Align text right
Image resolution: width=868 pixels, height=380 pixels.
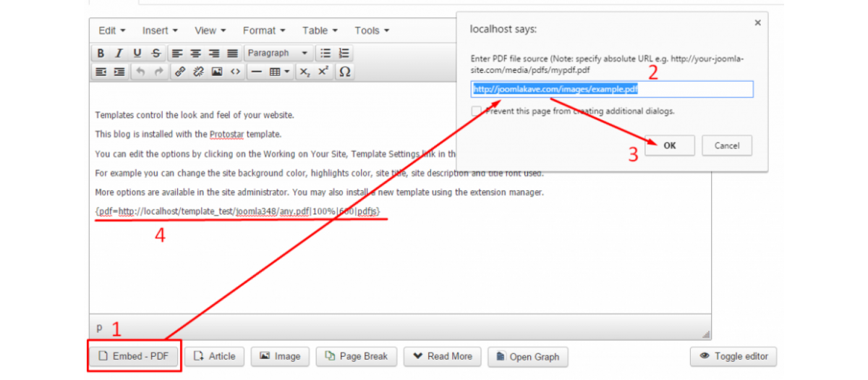[x=214, y=53]
